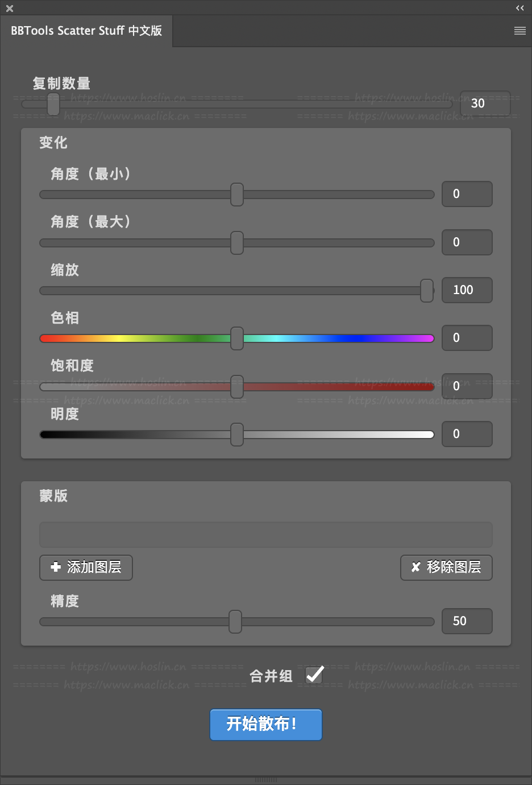Collapse the panel with double-arrow icon

[x=519, y=8]
